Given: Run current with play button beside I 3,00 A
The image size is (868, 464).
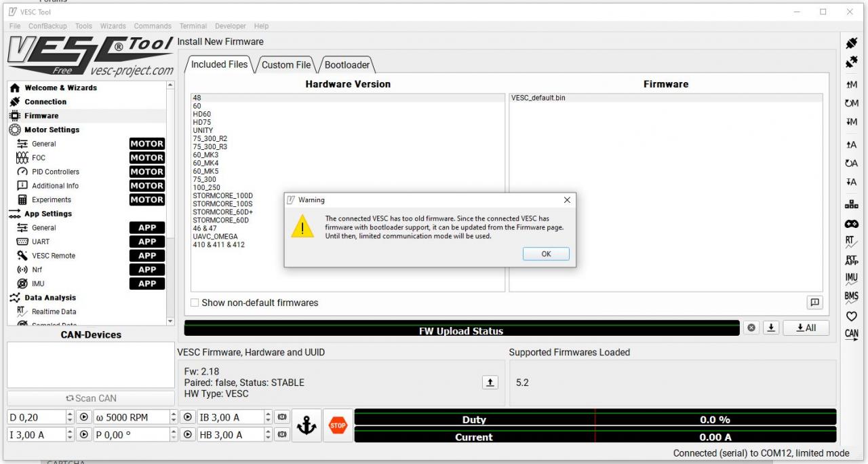Looking at the screenshot, I should pyautogui.click(x=84, y=434).
